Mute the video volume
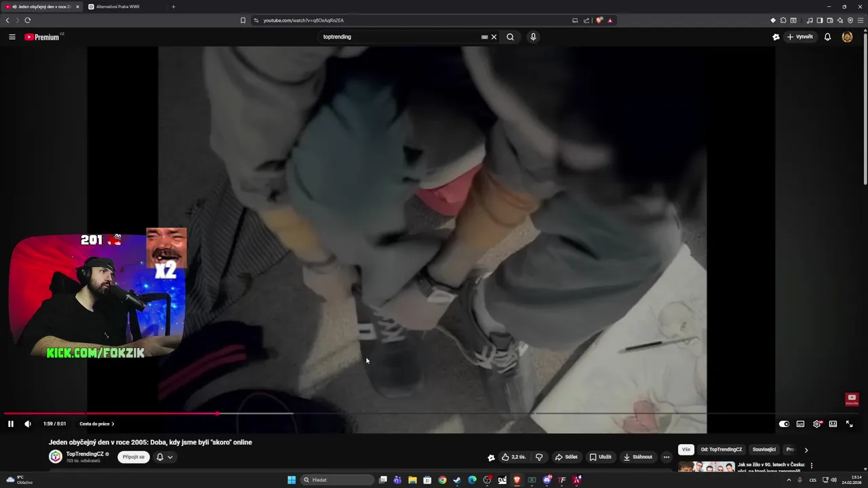The image size is (868, 488). point(28,424)
